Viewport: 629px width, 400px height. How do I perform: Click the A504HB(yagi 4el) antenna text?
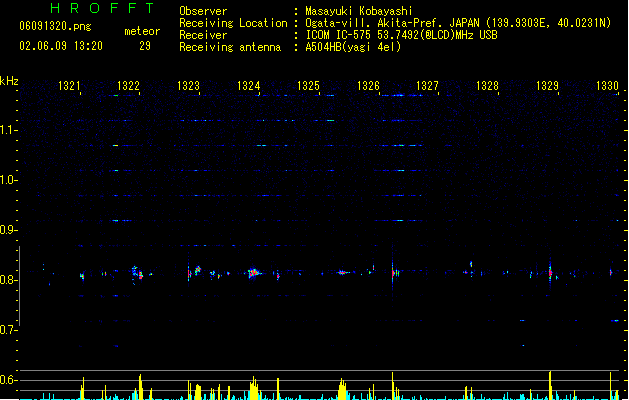click(x=353, y=47)
